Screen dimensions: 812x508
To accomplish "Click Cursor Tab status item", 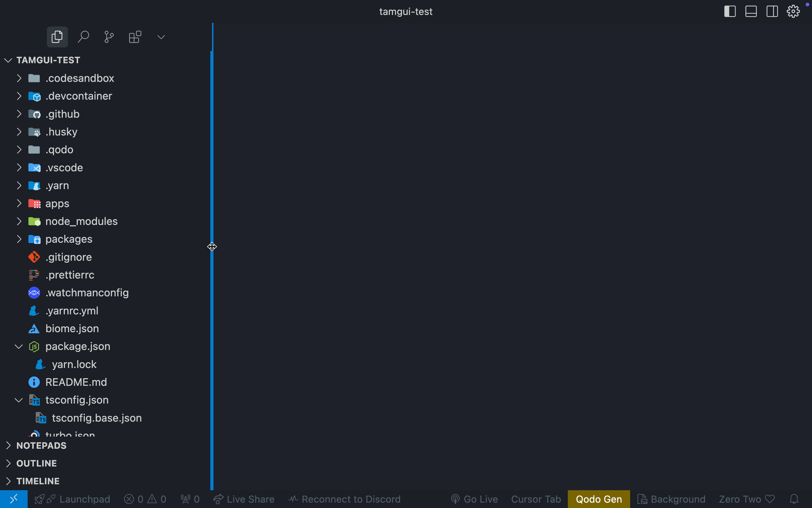I will (x=536, y=499).
